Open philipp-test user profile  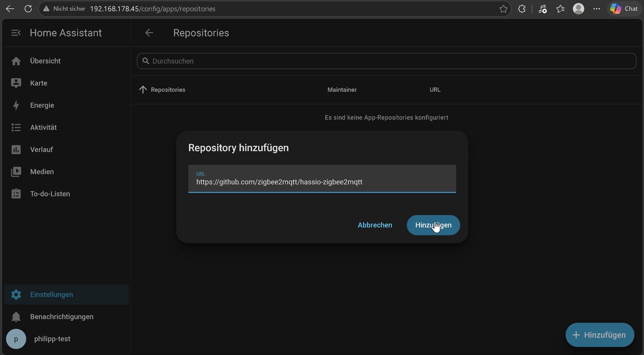point(66,339)
